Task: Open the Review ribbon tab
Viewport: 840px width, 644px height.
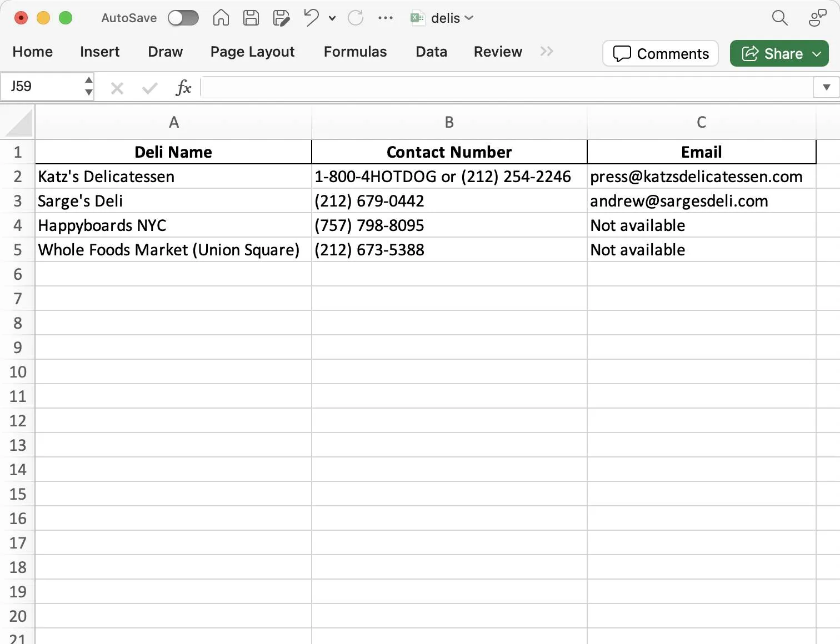Action: tap(498, 52)
